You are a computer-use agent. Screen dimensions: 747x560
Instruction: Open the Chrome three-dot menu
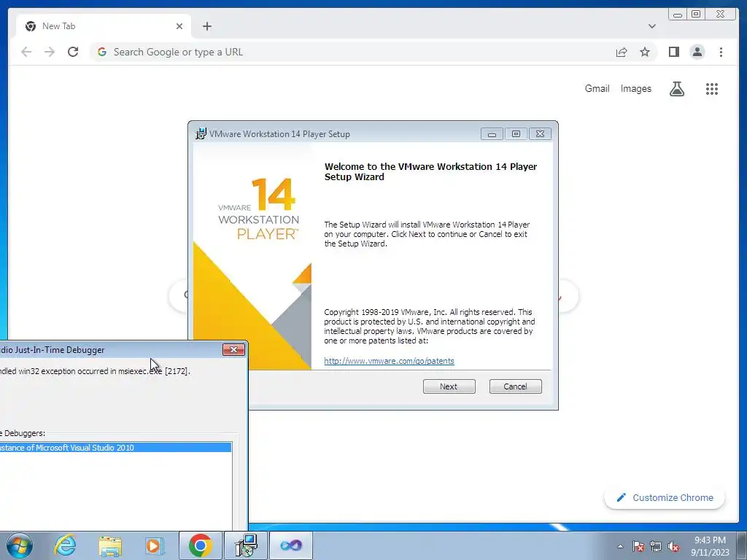[x=721, y=52]
